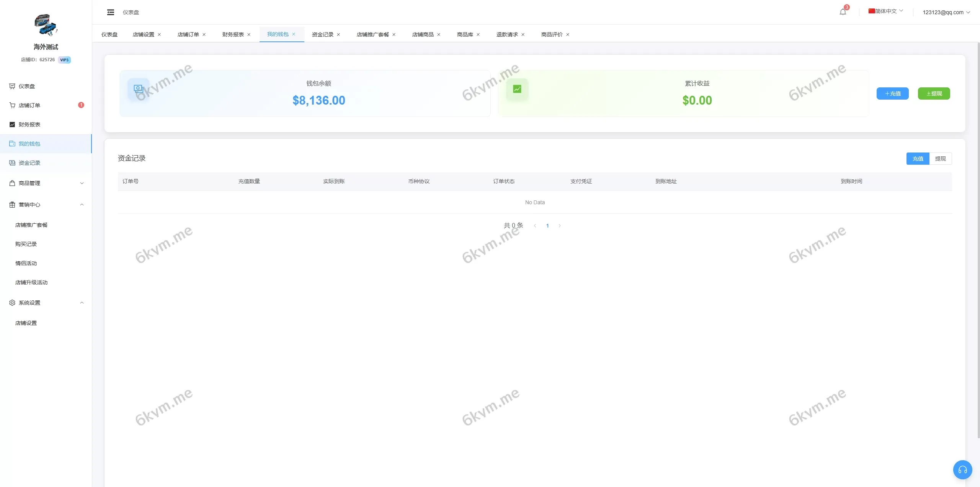Open the 123123@qq.com account dropdown
980x487 pixels.
946,12
